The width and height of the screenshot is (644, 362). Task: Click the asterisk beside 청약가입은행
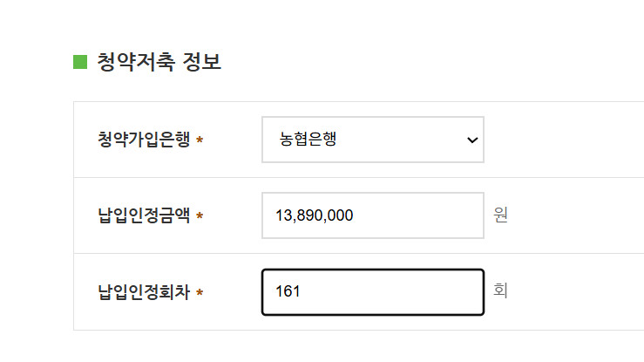tap(200, 140)
